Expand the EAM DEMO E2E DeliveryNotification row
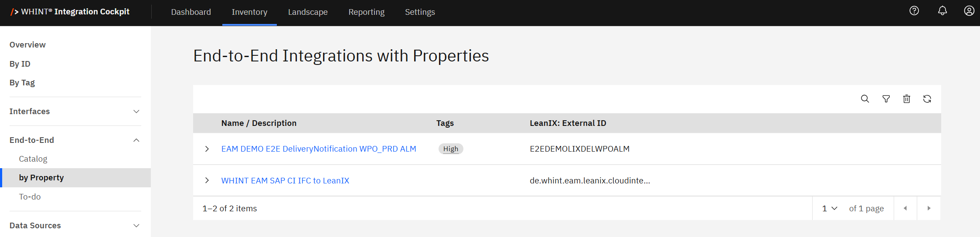Viewport: 980px width, 237px height. click(x=207, y=149)
